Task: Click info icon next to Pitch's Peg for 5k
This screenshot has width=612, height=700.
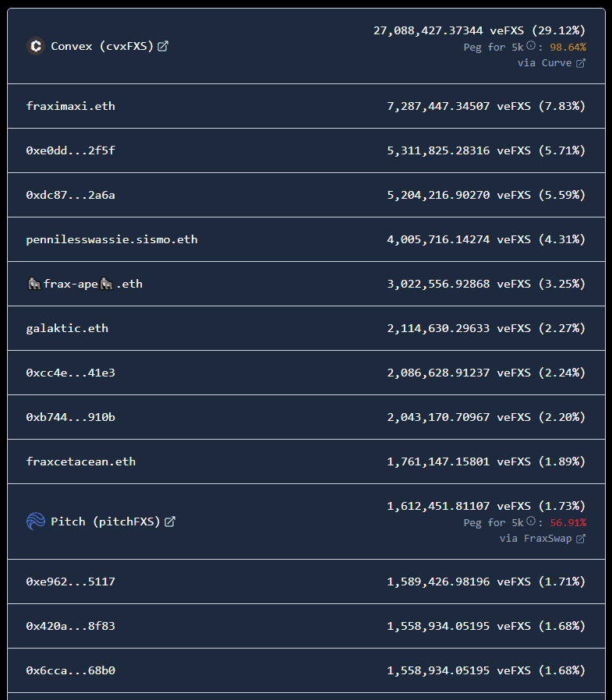Action: 531,522
